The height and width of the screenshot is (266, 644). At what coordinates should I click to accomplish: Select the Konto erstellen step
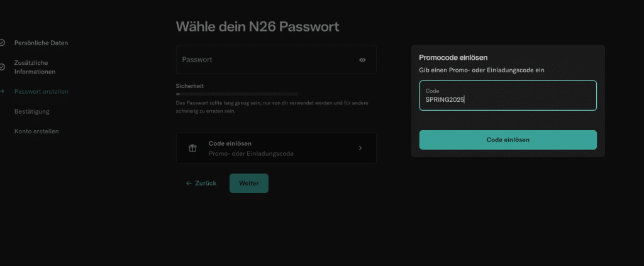[x=36, y=131]
